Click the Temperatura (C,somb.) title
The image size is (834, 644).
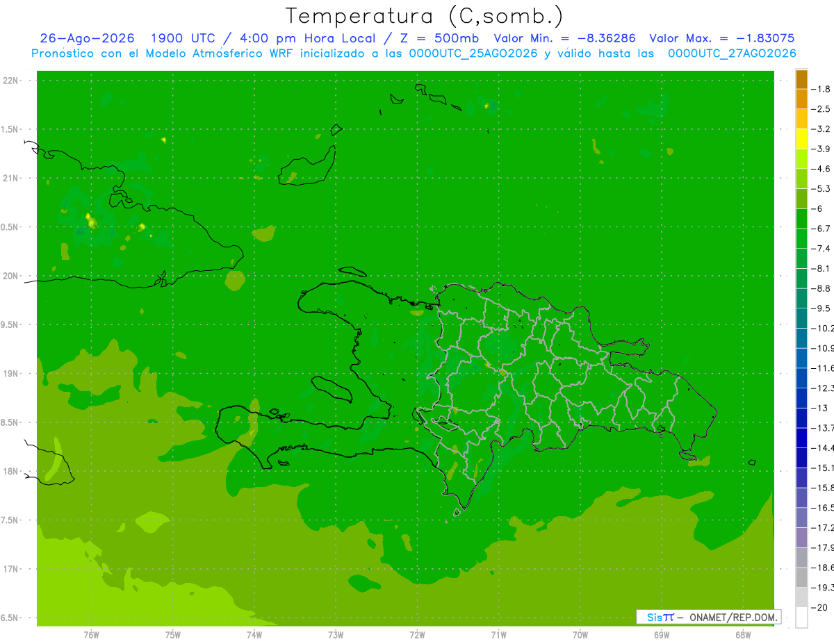[425, 16]
